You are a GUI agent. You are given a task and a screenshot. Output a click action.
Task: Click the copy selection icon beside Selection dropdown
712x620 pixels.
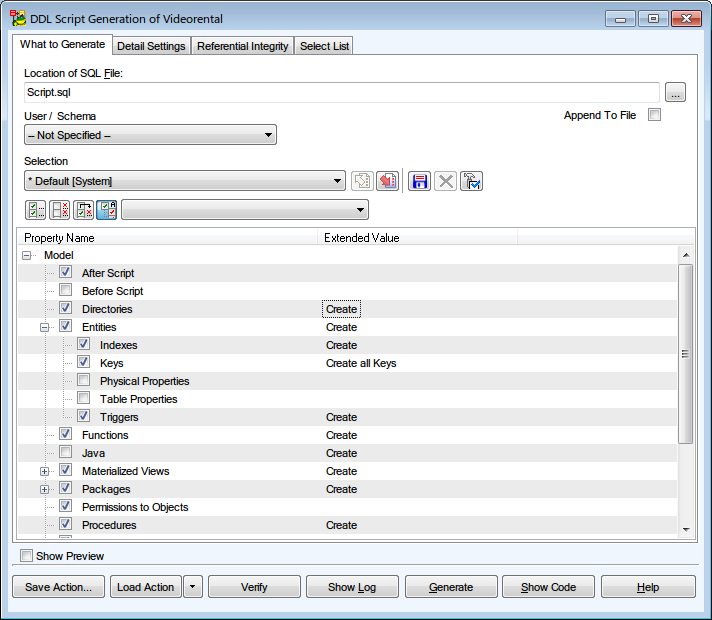tap(362, 181)
